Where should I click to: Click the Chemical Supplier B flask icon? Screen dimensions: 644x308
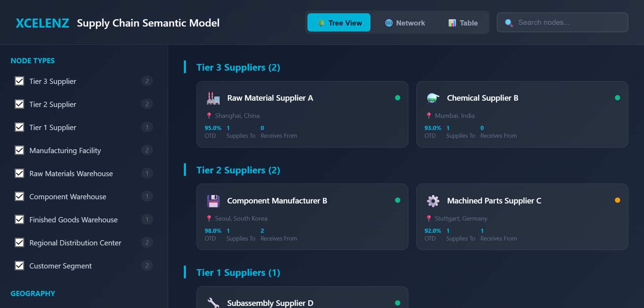coord(433,98)
